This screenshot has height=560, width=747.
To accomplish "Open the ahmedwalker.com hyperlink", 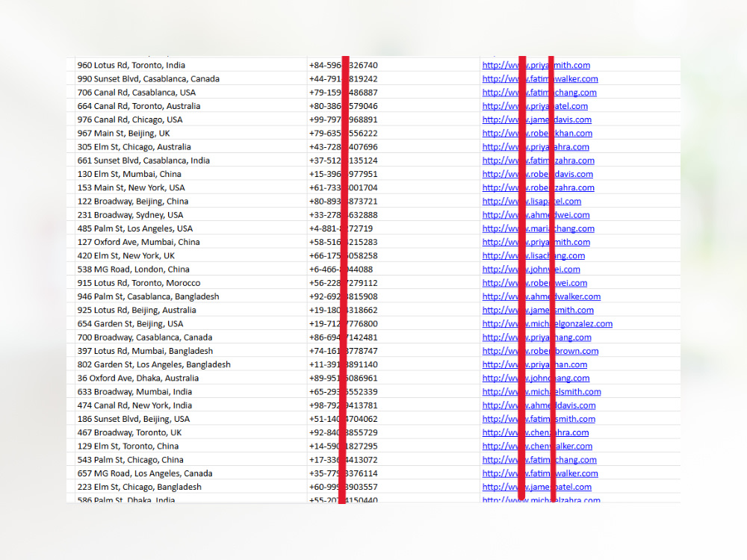I will point(541,296).
